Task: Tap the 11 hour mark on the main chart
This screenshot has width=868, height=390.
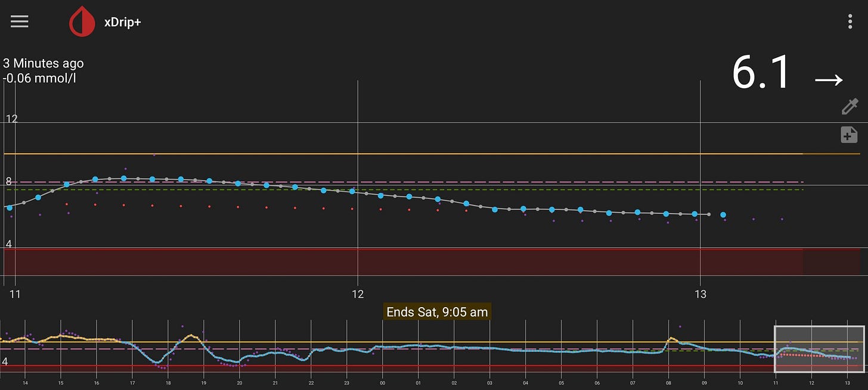Action: (15, 294)
